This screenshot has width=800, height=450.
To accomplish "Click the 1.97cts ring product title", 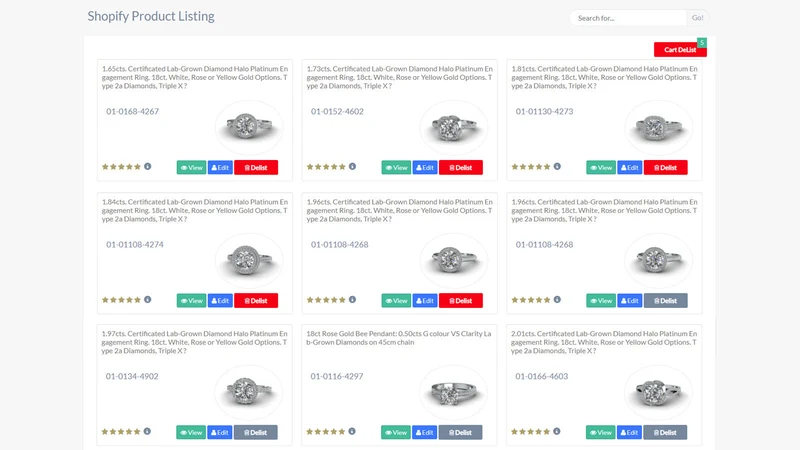I will tap(194, 342).
